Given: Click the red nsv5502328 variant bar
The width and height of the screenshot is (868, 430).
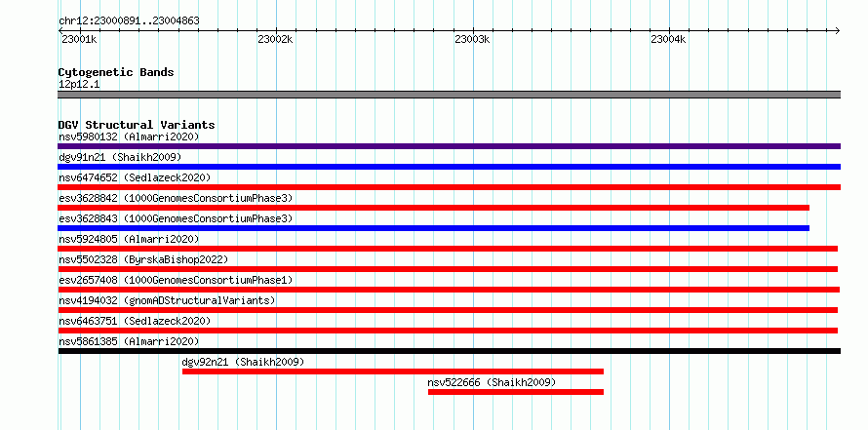Looking at the screenshot, I should pyautogui.click(x=448, y=269).
